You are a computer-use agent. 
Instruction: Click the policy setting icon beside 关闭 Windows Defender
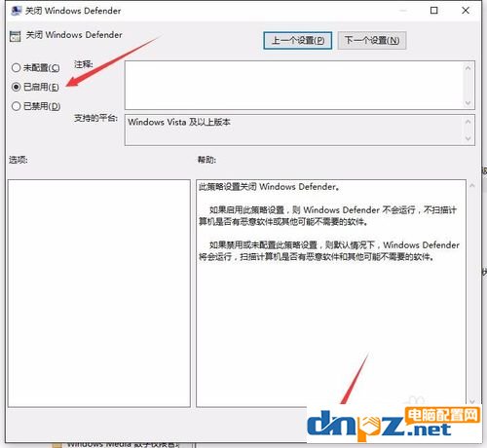[15, 36]
